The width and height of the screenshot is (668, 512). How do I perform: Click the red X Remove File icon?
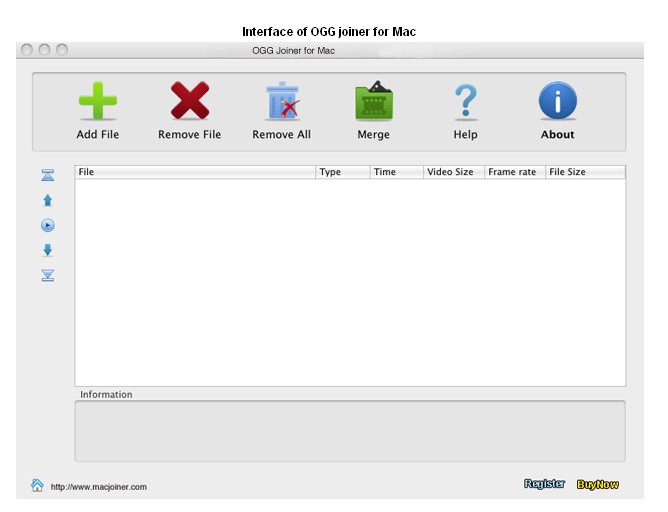point(190,101)
